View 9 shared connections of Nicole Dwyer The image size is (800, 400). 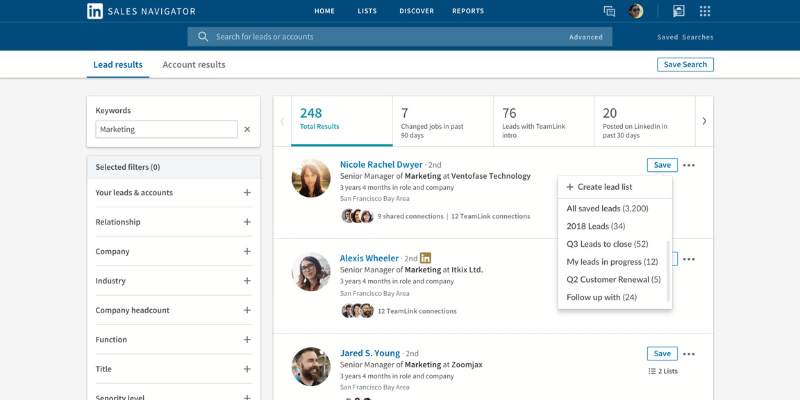pyautogui.click(x=410, y=216)
